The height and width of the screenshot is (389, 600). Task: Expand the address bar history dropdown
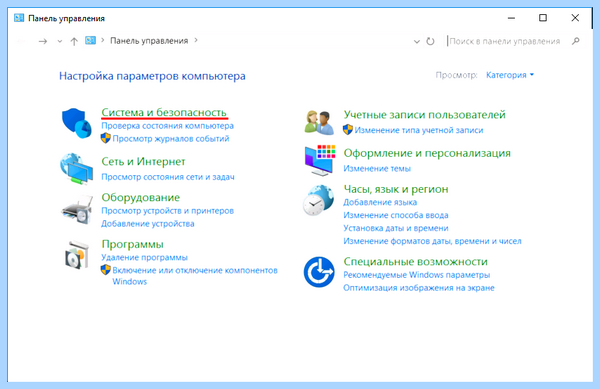[x=417, y=41]
